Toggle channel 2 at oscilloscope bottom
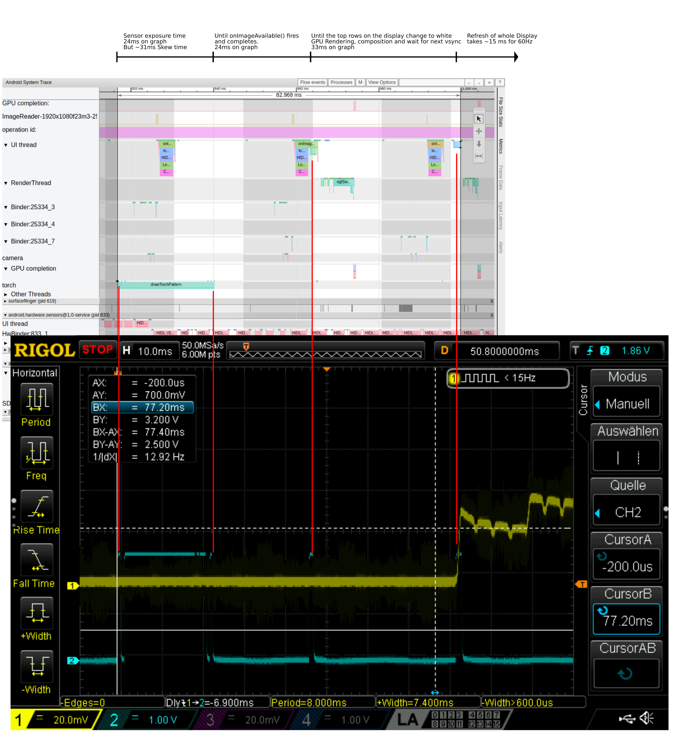 click(114, 720)
